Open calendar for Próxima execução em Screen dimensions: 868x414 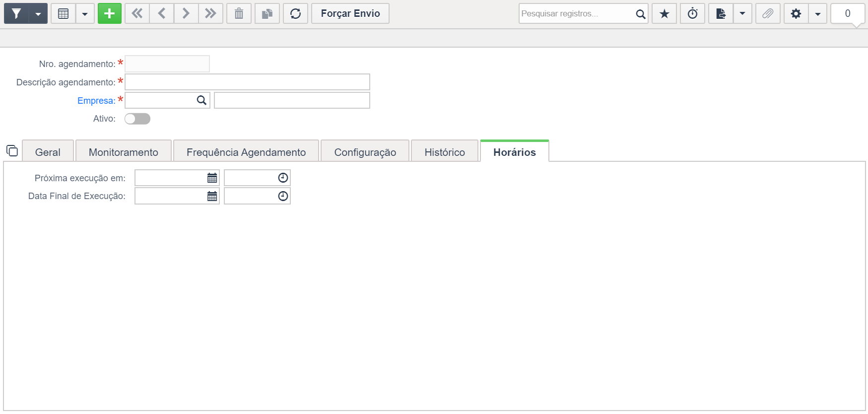[x=212, y=178]
